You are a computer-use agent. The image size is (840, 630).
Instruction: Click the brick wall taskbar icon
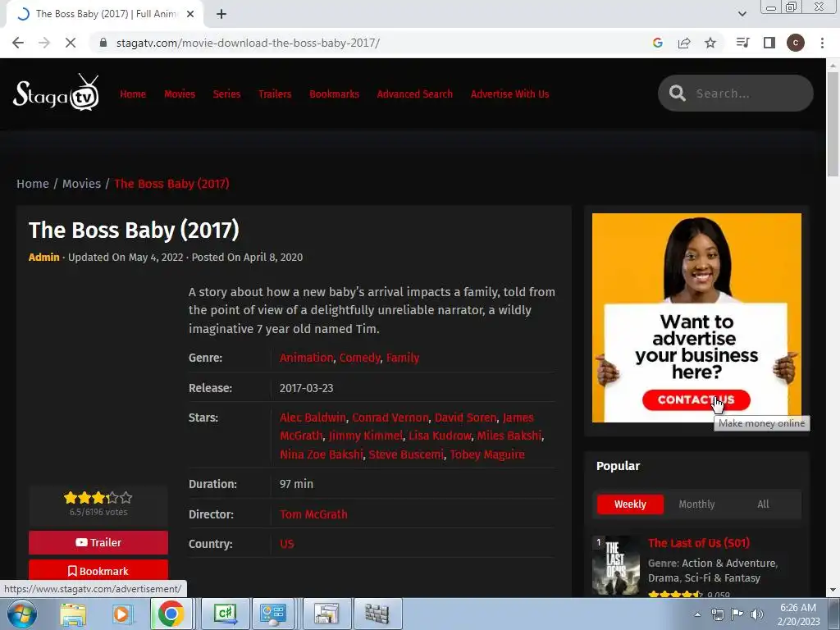tap(377, 614)
